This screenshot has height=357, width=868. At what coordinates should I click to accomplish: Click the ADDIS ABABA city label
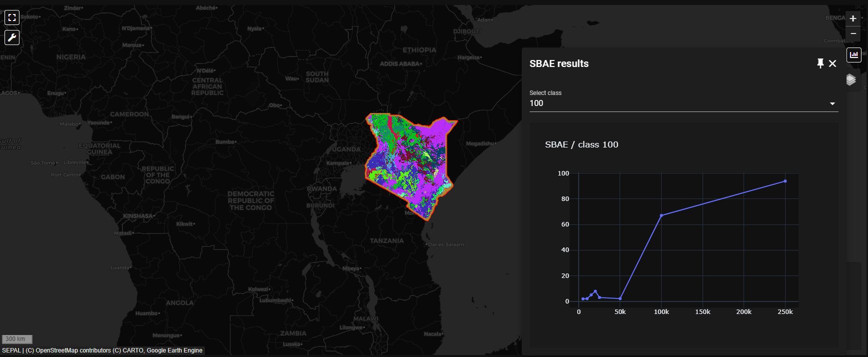coord(400,63)
